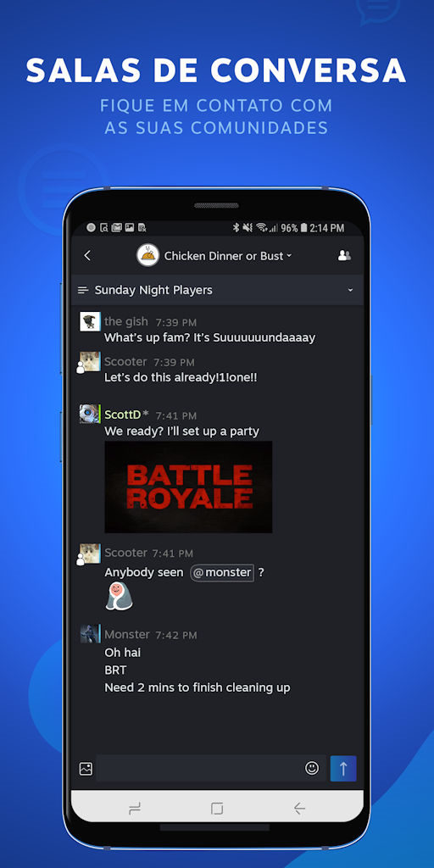Tap message "What's up fam? It's Suuuuuundaaaay"

coord(210,337)
